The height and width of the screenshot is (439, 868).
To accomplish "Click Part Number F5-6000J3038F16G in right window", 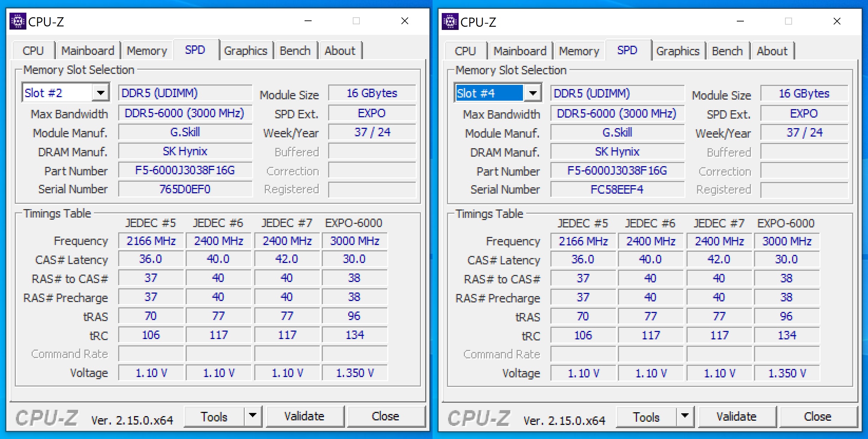I will click(618, 171).
